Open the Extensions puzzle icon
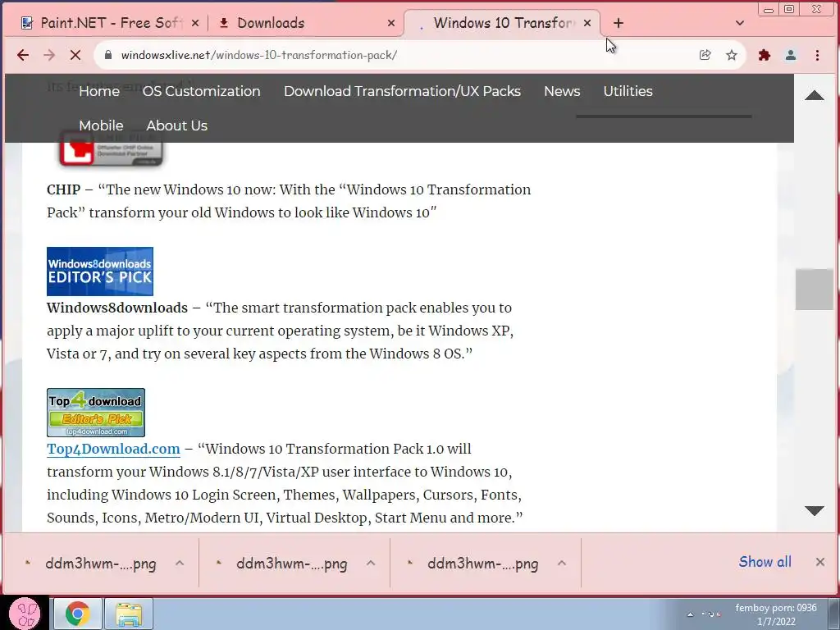This screenshot has height=630, width=840. [764, 55]
